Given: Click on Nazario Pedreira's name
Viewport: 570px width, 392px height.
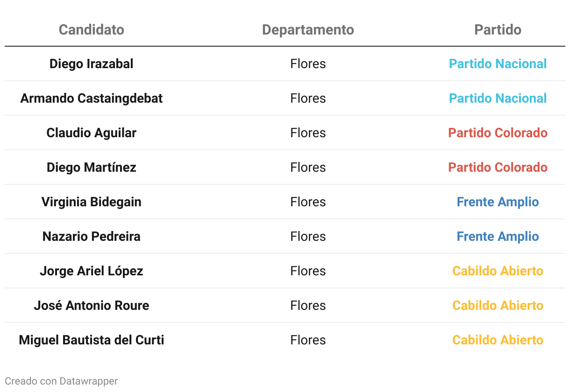Looking at the screenshot, I should (x=92, y=237).
